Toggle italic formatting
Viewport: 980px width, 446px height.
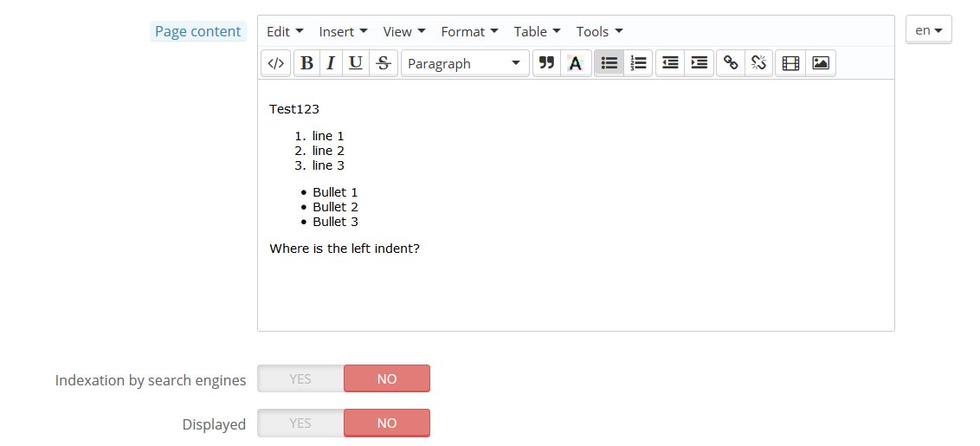331,63
